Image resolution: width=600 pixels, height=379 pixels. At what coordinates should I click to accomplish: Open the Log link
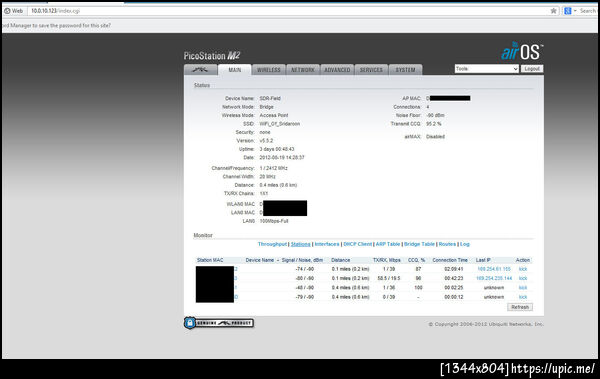tap(465, 244)
